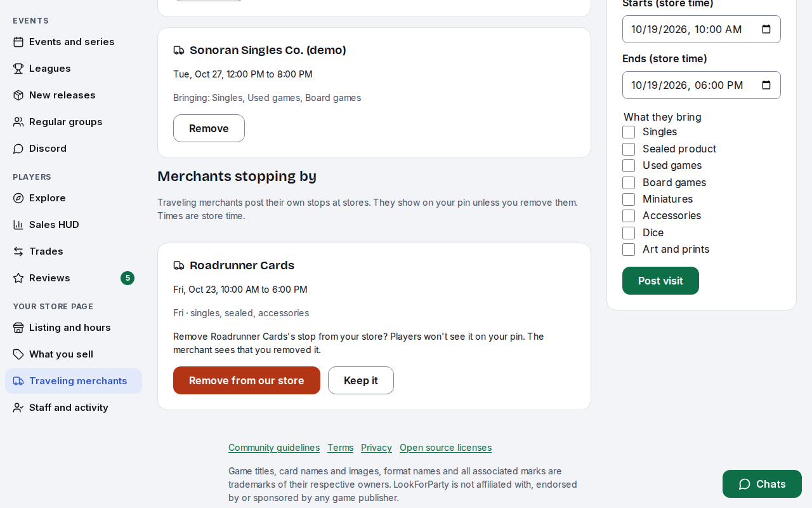Tick the Dice checkbox
The width and height of the screenshot is (812, 508).
click(x=629, y=233)
